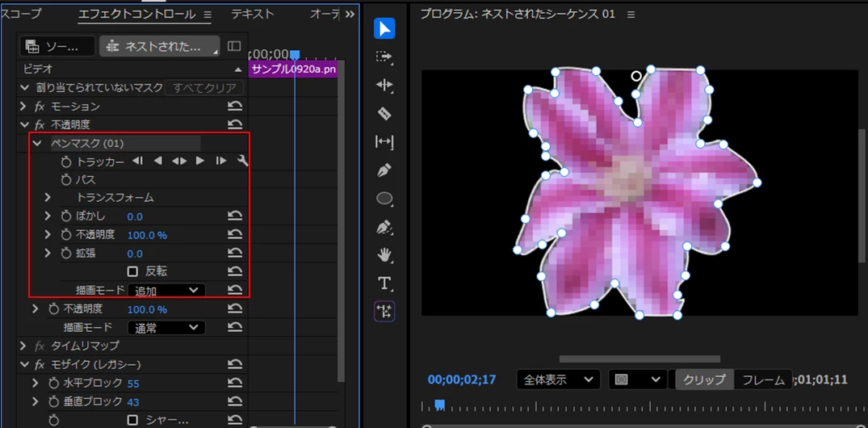The image size is (868, 428).
Task: Reset the 垂直ブロック parameter
Action: click(x=235, y=401)
